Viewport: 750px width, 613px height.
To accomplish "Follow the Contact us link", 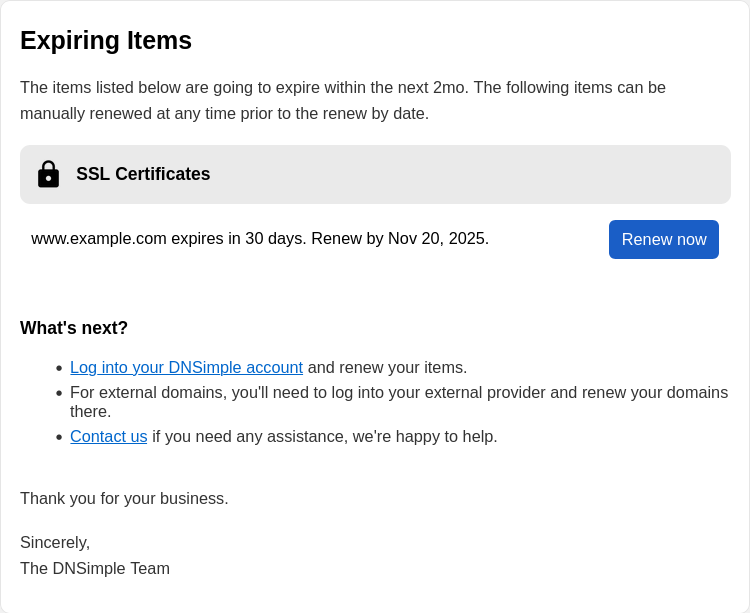I will (108, 436).
